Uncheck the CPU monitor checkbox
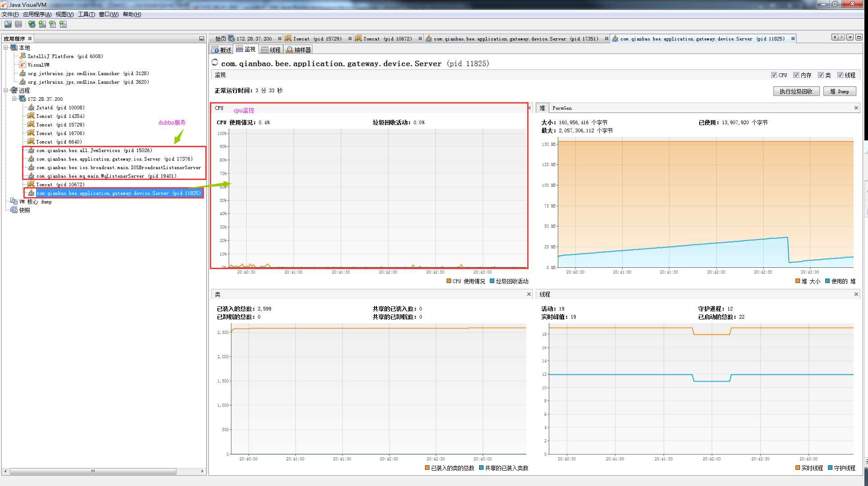The height and width of the screenshot is (486, 868). tap(774, 75)
